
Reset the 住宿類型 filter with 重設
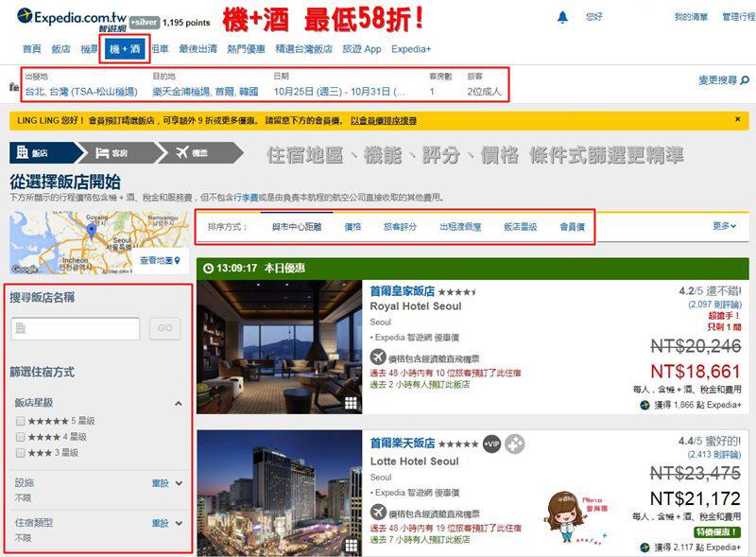(x=160, y=523)
